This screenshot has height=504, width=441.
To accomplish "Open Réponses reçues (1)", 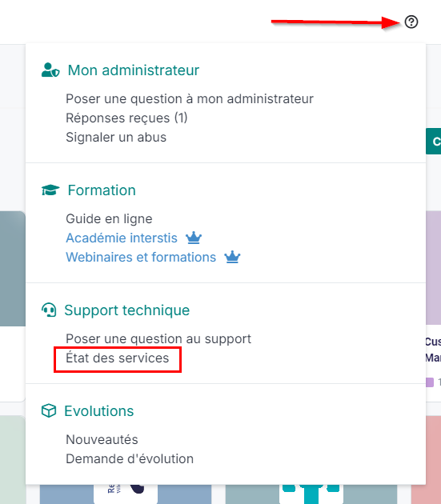I will point(126,118).
